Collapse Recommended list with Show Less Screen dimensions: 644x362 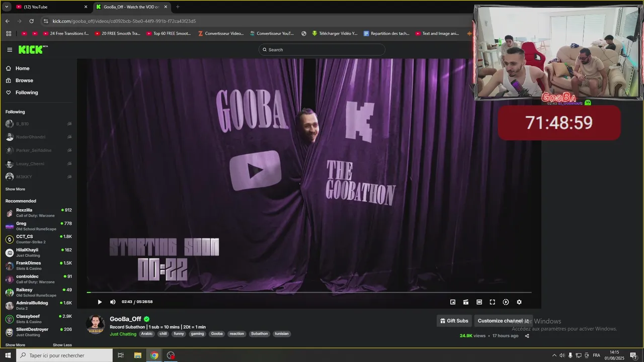(62, 345)
